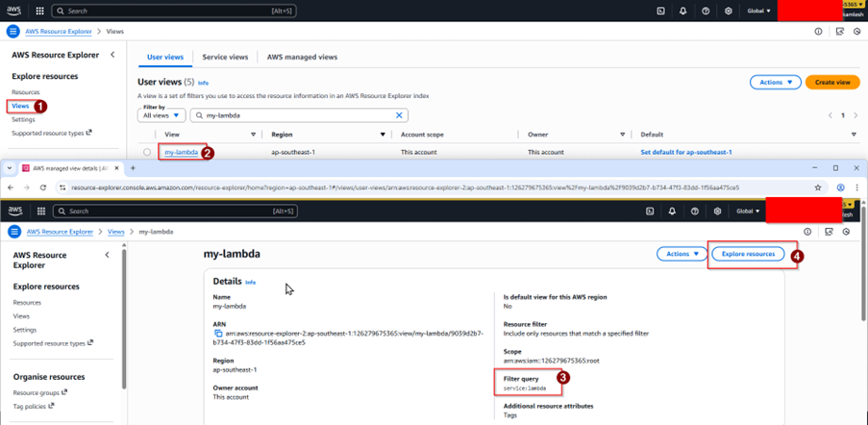Viewport: 868px width, 425px height.
Task: Open Actions dropdown on my-lambda details page
Action: click(x=682, y=254)
